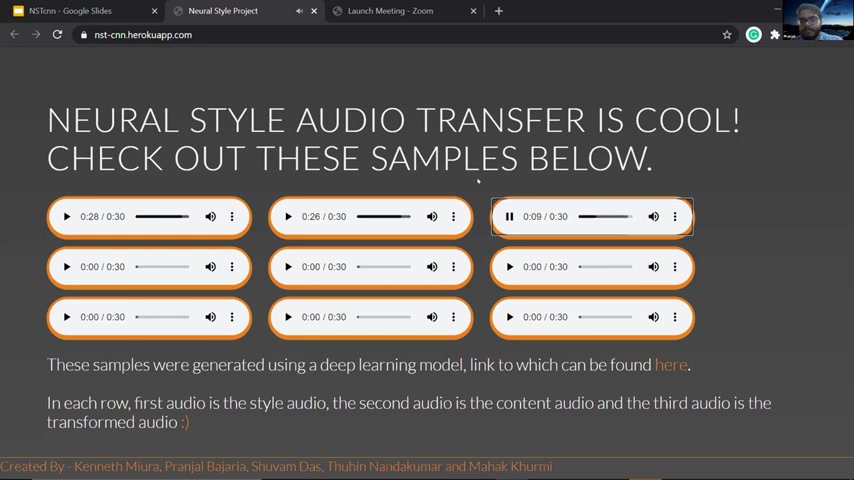Seek on the 0:28 audio progress bar
The width and height of the screenshot is (854, 480).
(x=162, y=217)
